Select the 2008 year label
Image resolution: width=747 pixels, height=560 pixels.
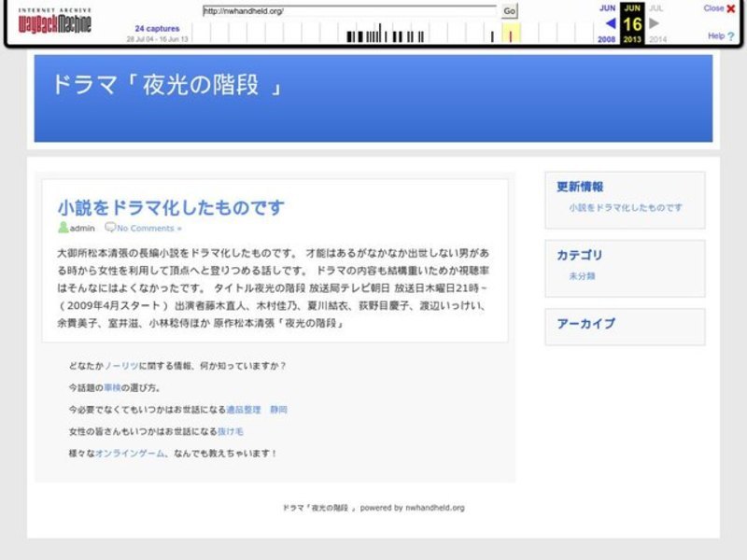tap(606, 39)
